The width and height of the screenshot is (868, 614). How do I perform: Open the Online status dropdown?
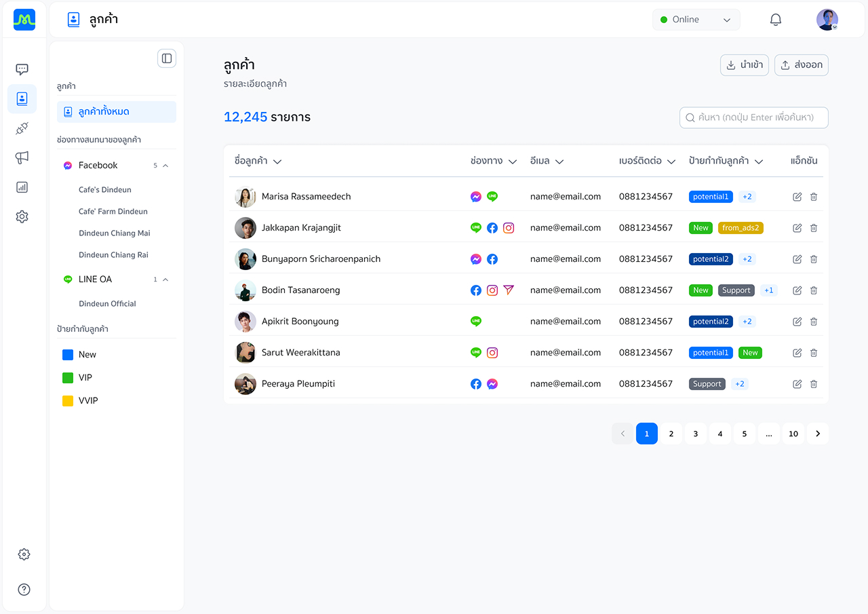[x=696, y=20]
